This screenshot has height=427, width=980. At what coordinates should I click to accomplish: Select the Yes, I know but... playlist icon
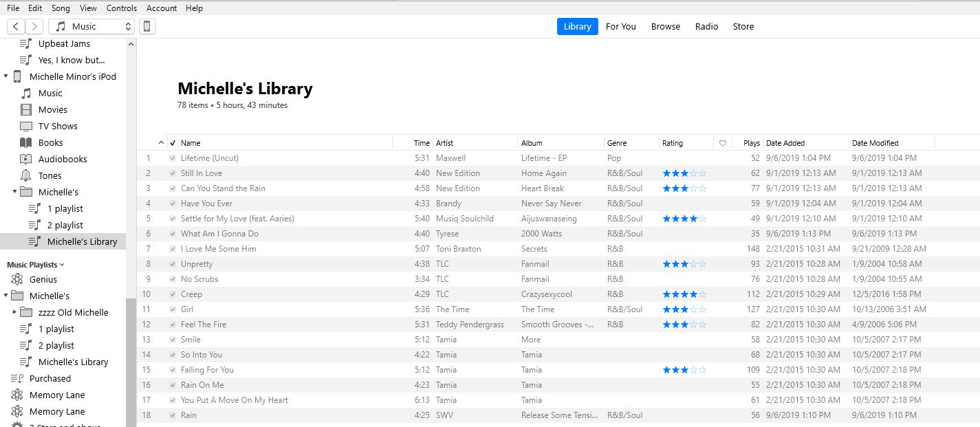coord(25,60)
